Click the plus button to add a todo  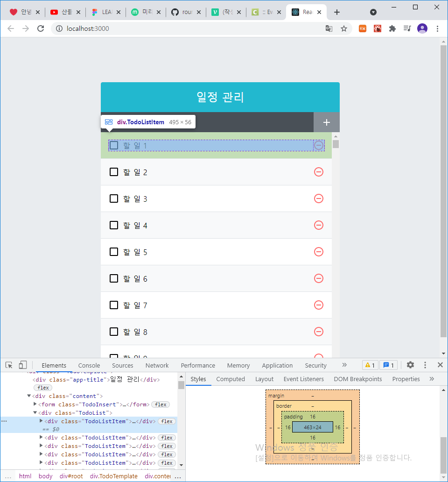point(326,122)
